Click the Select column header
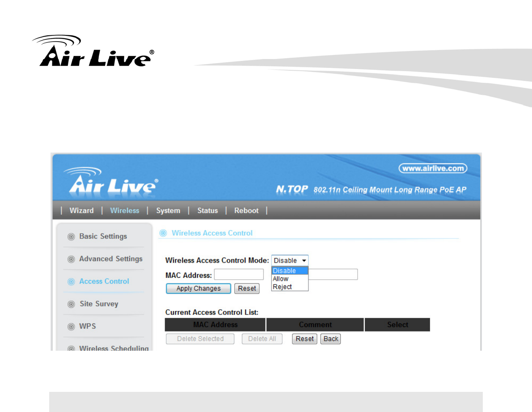Screen dimensions: 532x412 click(x=397, y=324)
